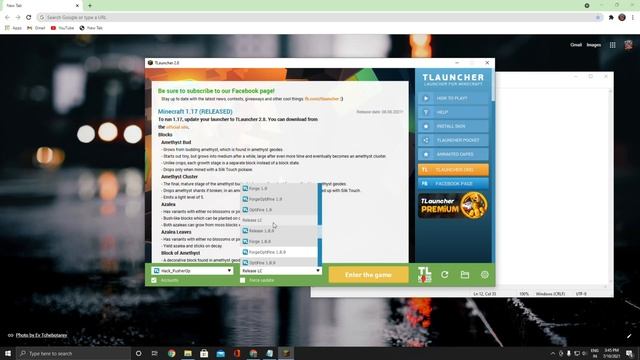Select ForgeOptiFine 1.8.9 from version list
This screenshot has width=640, height=360.
point(279,252)
